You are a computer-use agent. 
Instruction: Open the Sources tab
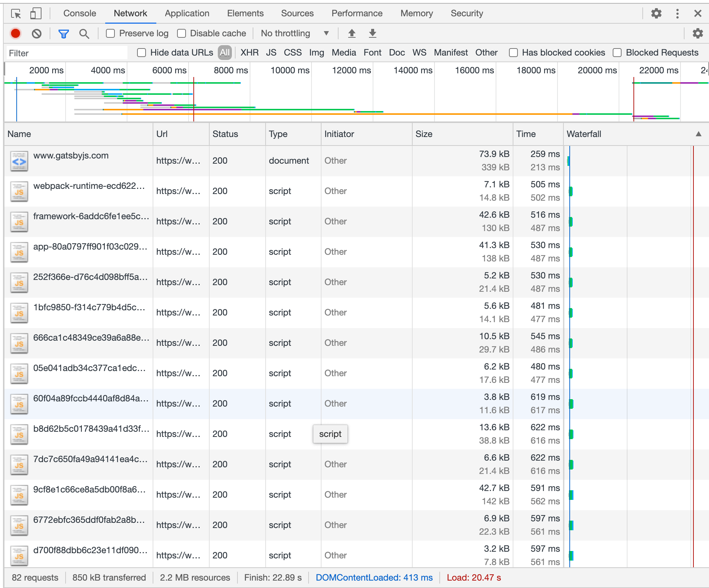point(297,13)
